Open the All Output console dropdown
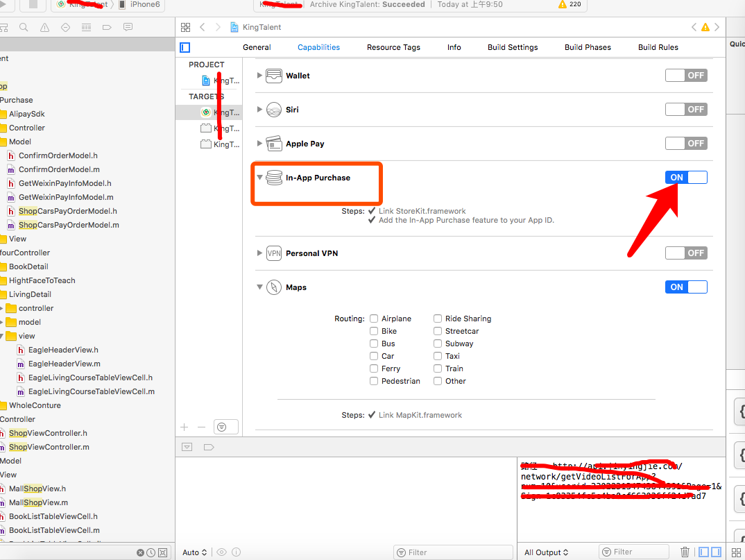This screenshot has width=745, height=560. tap(547, 552)
